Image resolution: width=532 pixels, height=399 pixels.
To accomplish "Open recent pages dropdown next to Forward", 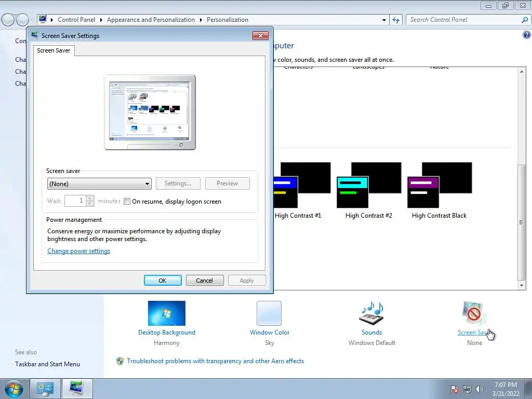I will point(33,20).
